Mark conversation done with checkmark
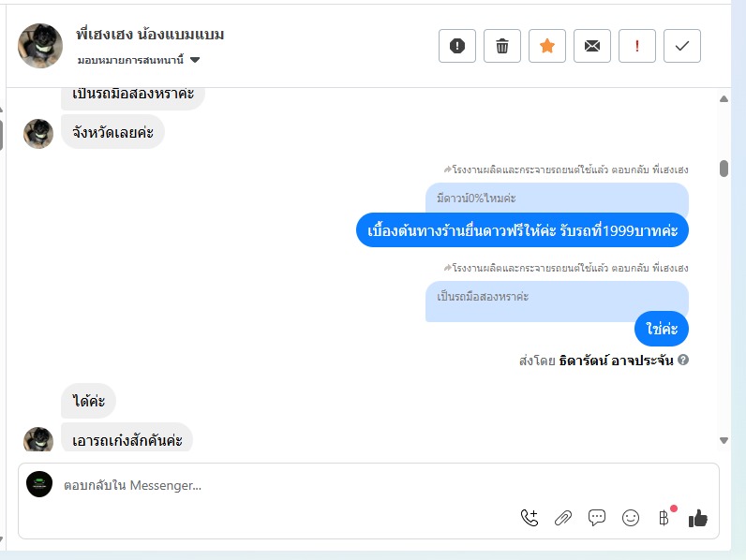746x560 pixels. (x=681, y=46)
